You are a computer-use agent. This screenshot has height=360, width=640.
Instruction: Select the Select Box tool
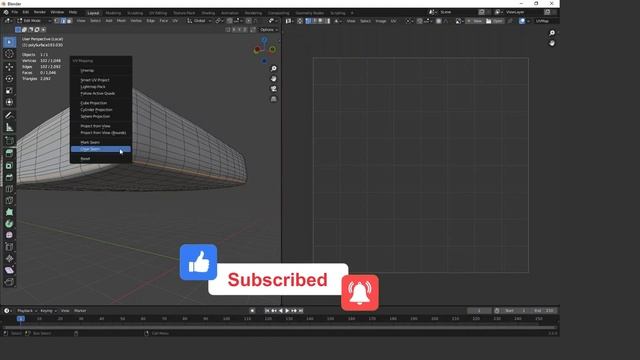pos(9,42)
